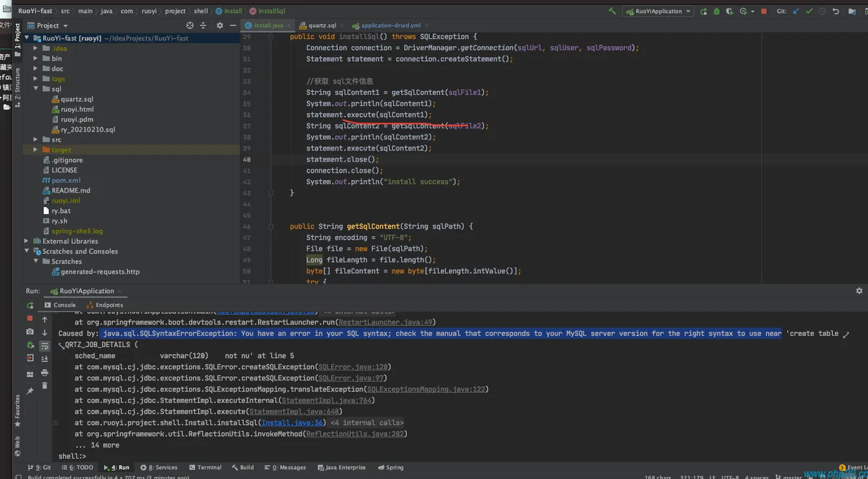Click the Project Structure folder icon in top toolbar
This screenshot has width=868, height=479.
[x=853, y=11]
